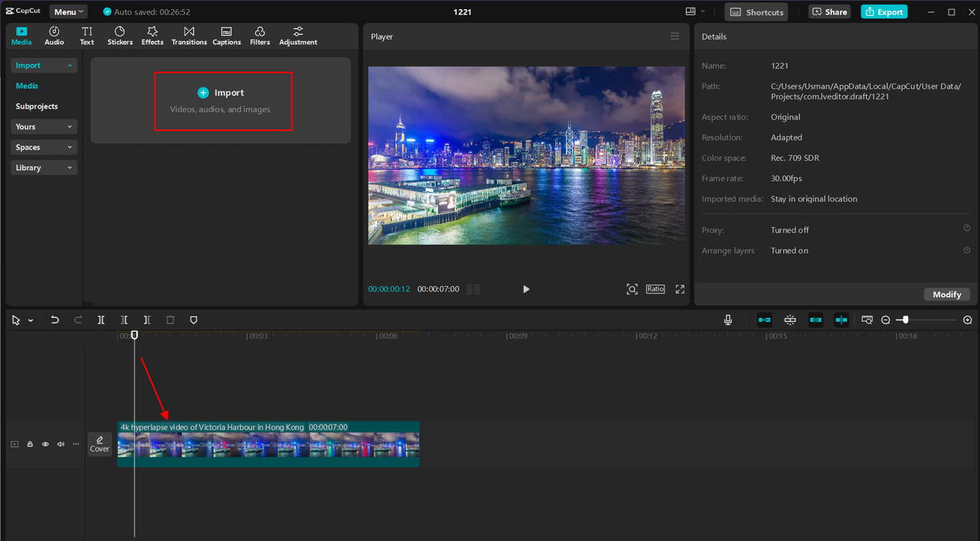Open the Transitions tab
The image size is (980, 541).
189,35
